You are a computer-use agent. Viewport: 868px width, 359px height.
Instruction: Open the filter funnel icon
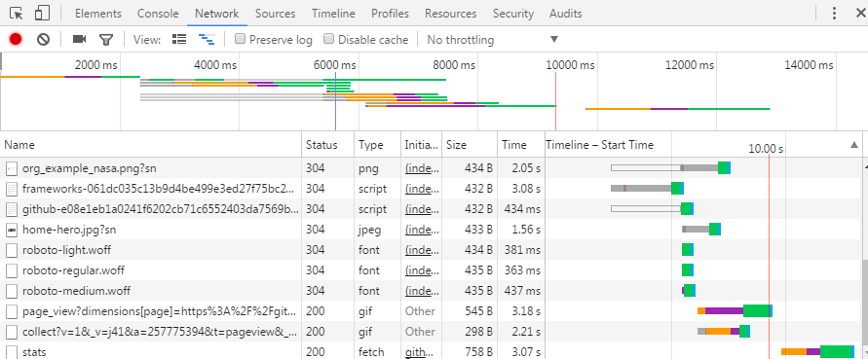pyautogui.click(x=106, y=39)
